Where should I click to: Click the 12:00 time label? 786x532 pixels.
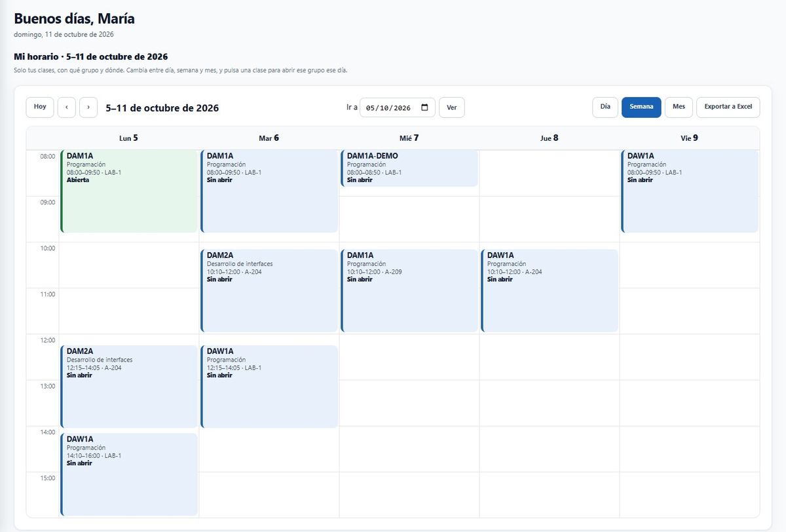48,340
